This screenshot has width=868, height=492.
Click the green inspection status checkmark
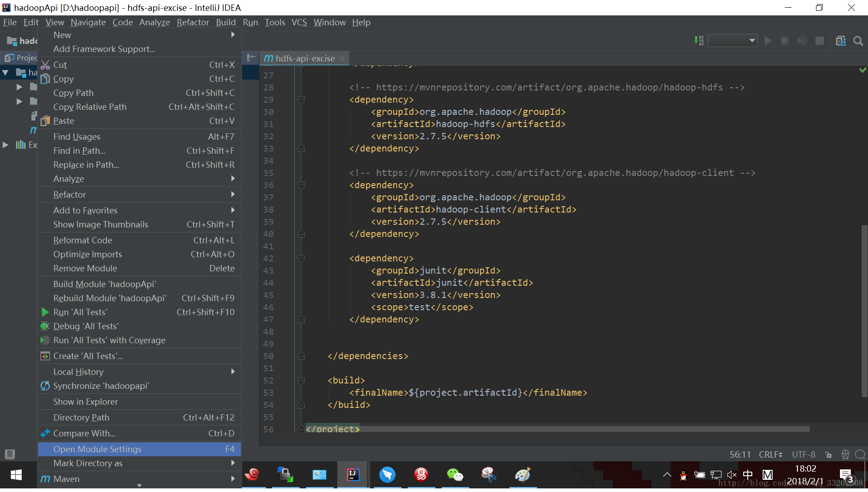point(863,70)
